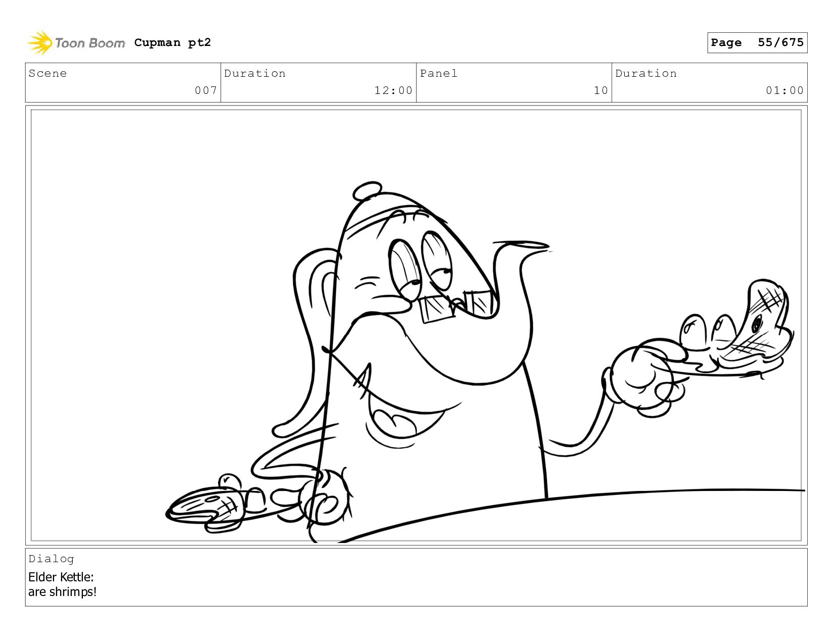Click the Toon Boom logo
The height and width of the screenshot is (644, 834).
coord(76,43)
